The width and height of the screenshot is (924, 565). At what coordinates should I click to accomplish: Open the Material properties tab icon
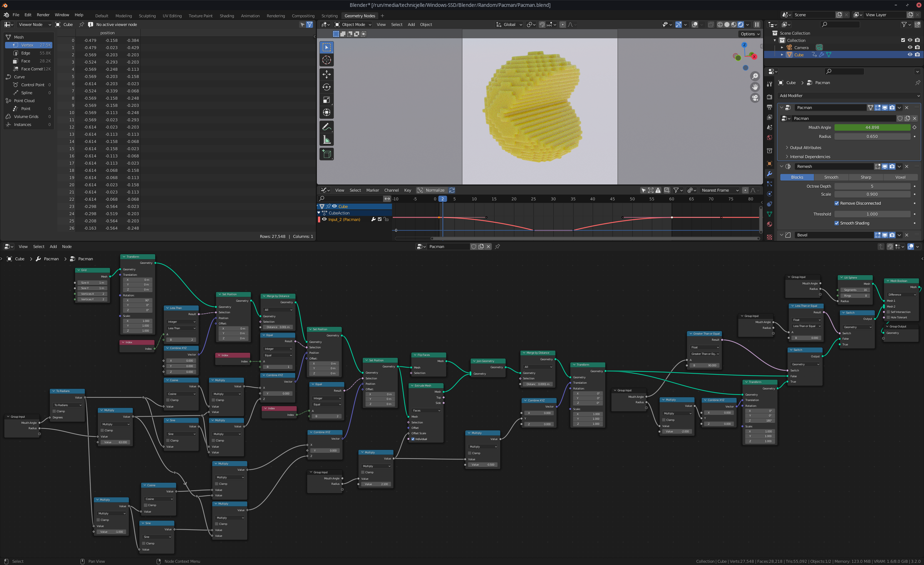pyautogui.click(x=769, y=224)
